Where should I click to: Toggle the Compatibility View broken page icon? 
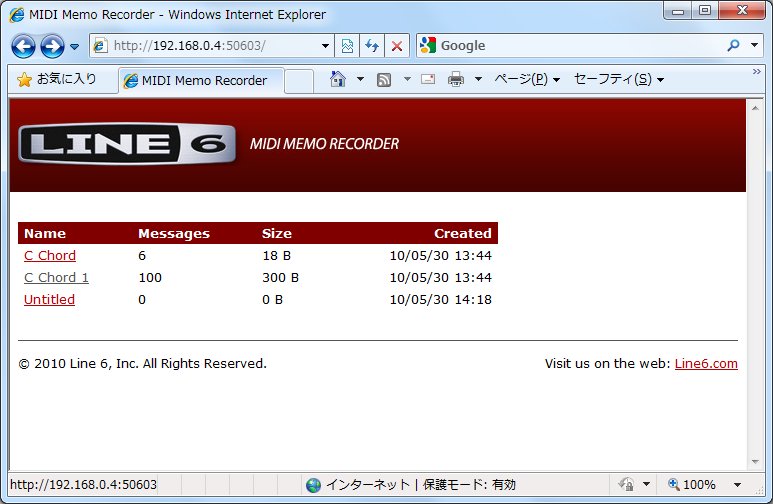click(347, 46)
